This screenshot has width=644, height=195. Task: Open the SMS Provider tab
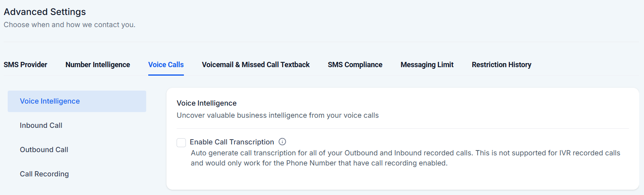point(26,65)
